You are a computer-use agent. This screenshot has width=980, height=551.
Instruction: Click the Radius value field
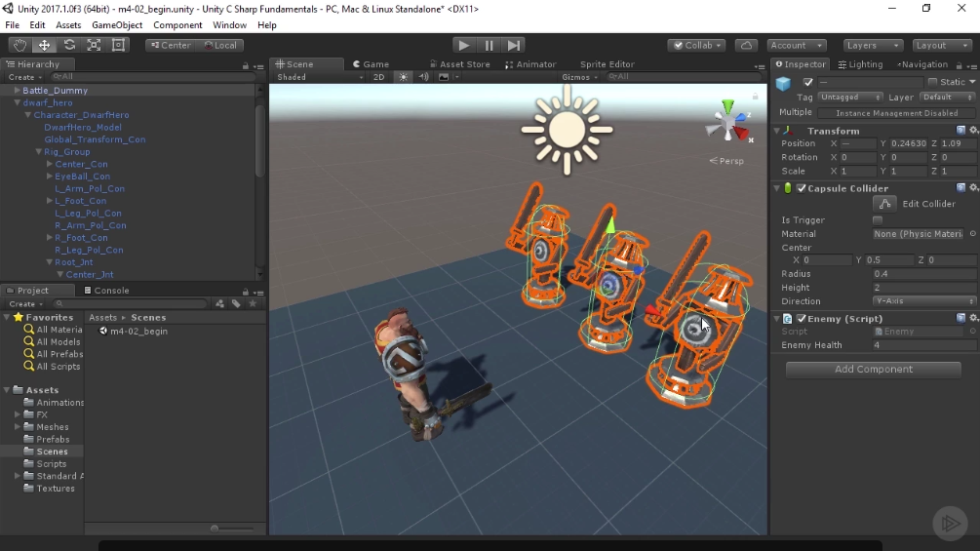(923, 274)
